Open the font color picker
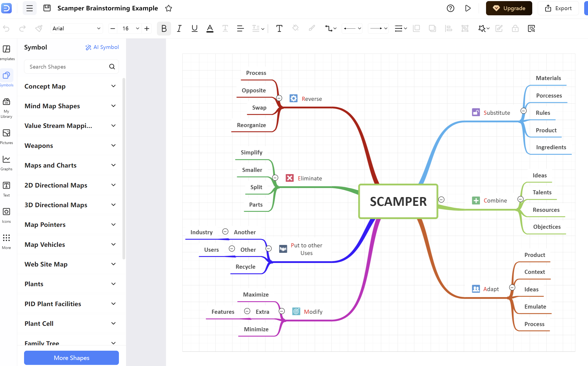The width and height of the screenshot is (588, 366). point(210,28)
